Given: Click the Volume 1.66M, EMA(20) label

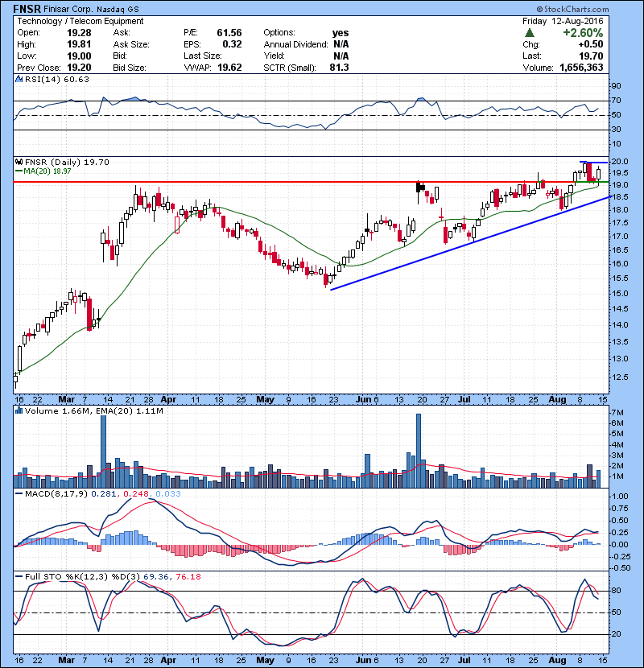Looking at the screenshot, I should point(93,410).
